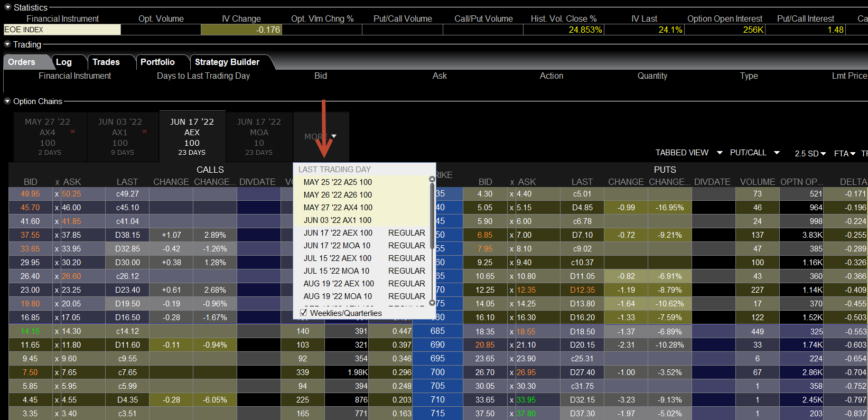Click the call bid 14.15
This screenshot has width=868, height=420.
(30, 331)
